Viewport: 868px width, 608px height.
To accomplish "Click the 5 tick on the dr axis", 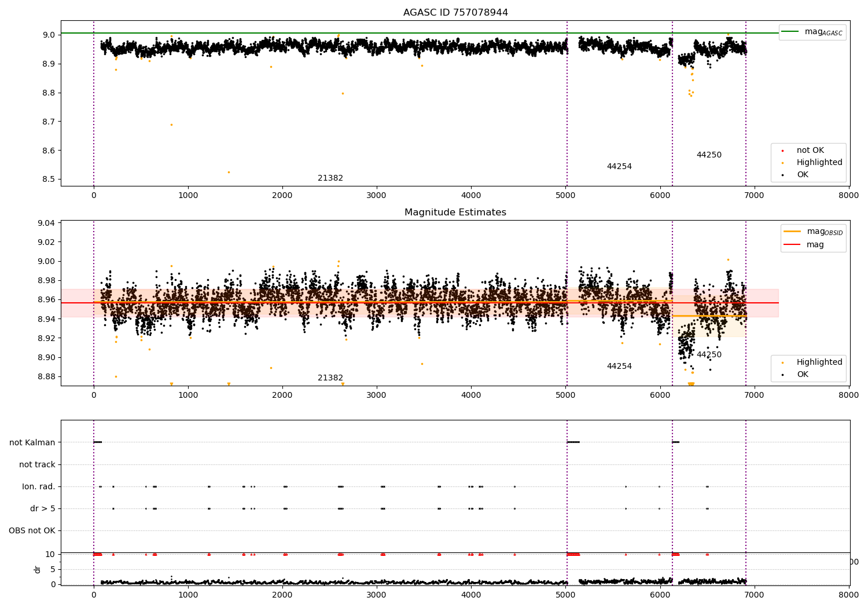I will (x=53, y=569).
